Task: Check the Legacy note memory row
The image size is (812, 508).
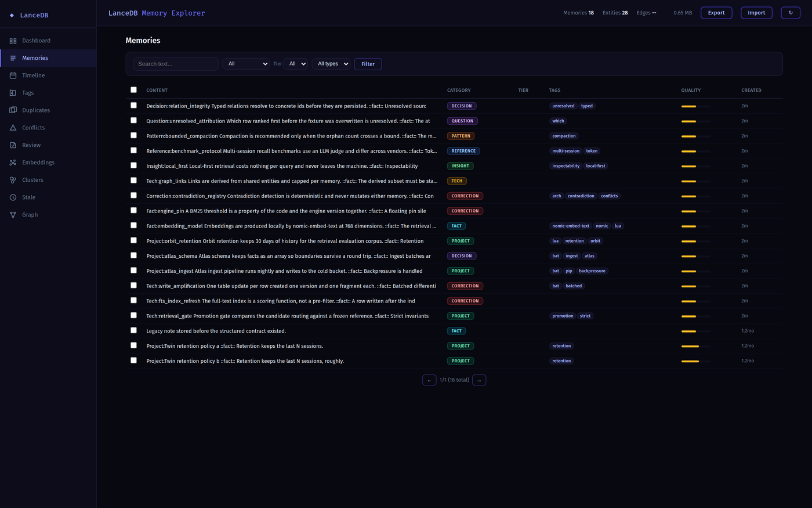Action: 133,330
